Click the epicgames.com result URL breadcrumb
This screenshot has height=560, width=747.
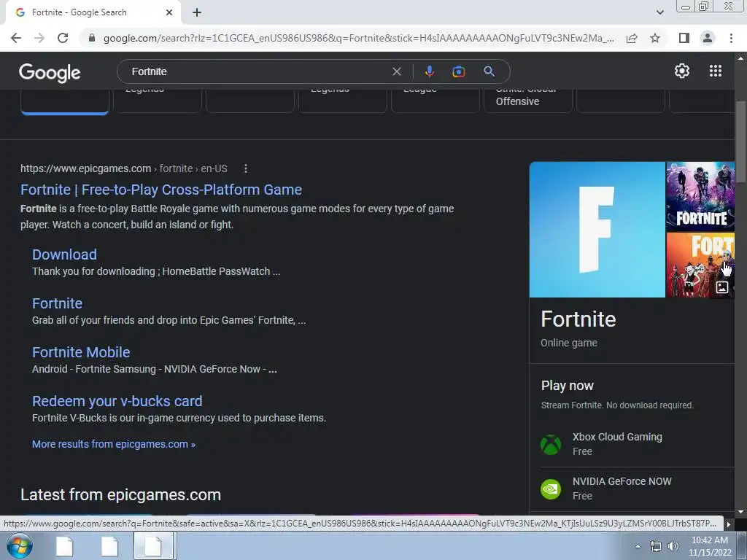[124, 168]
